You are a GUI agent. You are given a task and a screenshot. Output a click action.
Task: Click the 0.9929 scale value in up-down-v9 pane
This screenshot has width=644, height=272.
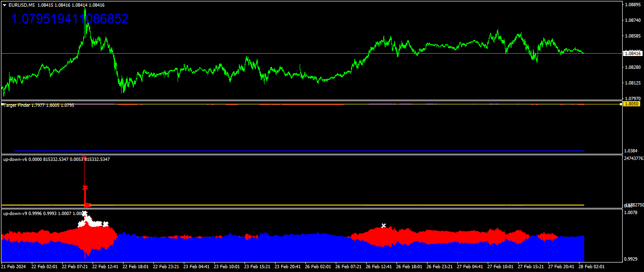632,259
